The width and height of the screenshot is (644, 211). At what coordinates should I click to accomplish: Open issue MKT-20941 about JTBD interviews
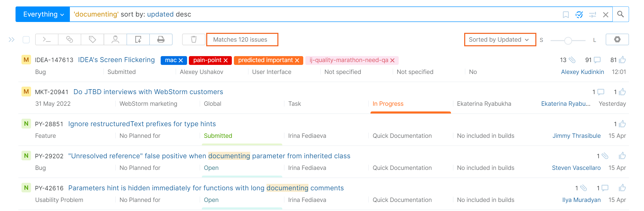coord(148,92)
